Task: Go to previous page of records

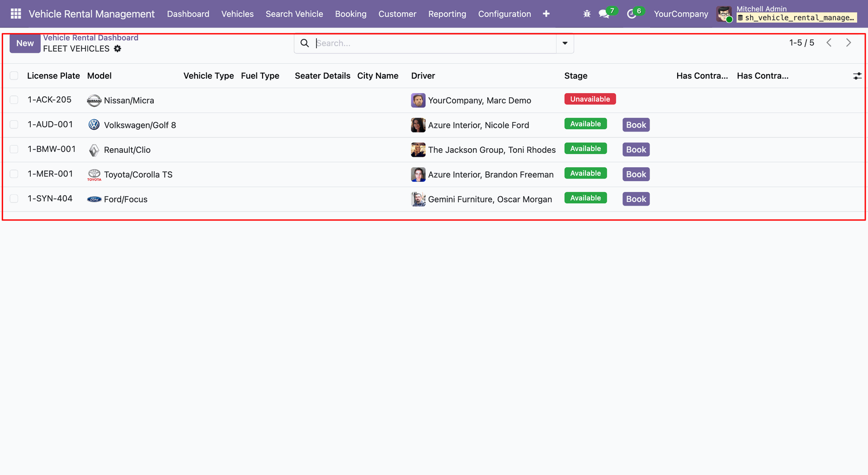Action: point(829,43)
